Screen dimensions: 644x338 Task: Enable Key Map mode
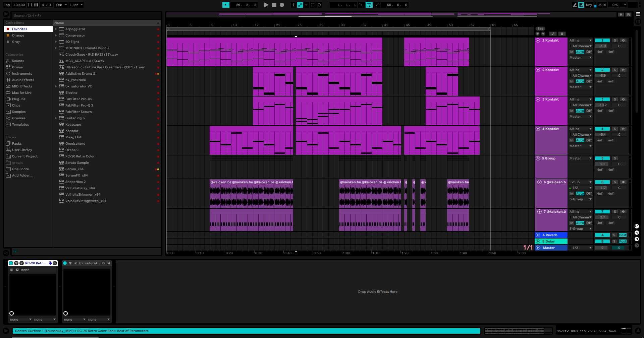(x=589, y=5)
